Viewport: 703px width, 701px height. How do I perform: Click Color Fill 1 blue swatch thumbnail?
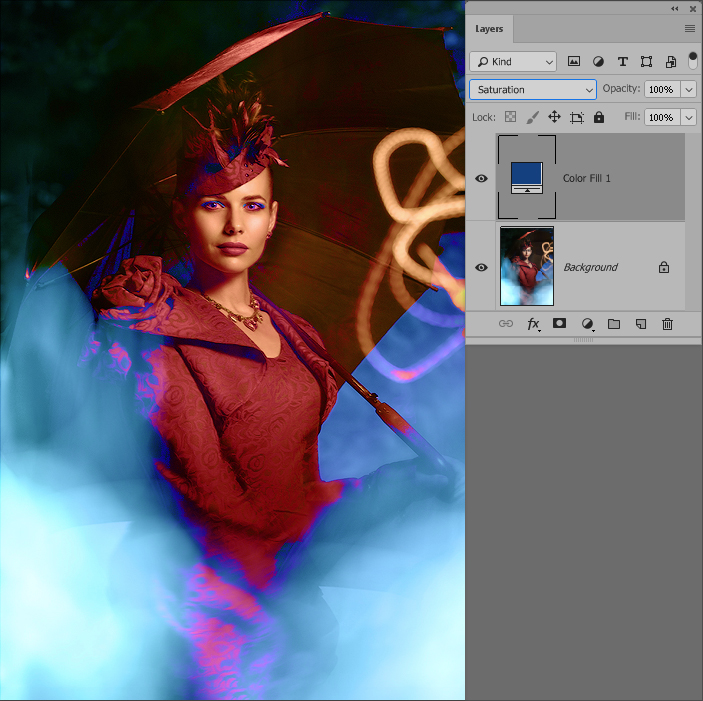tap(527, 177)
